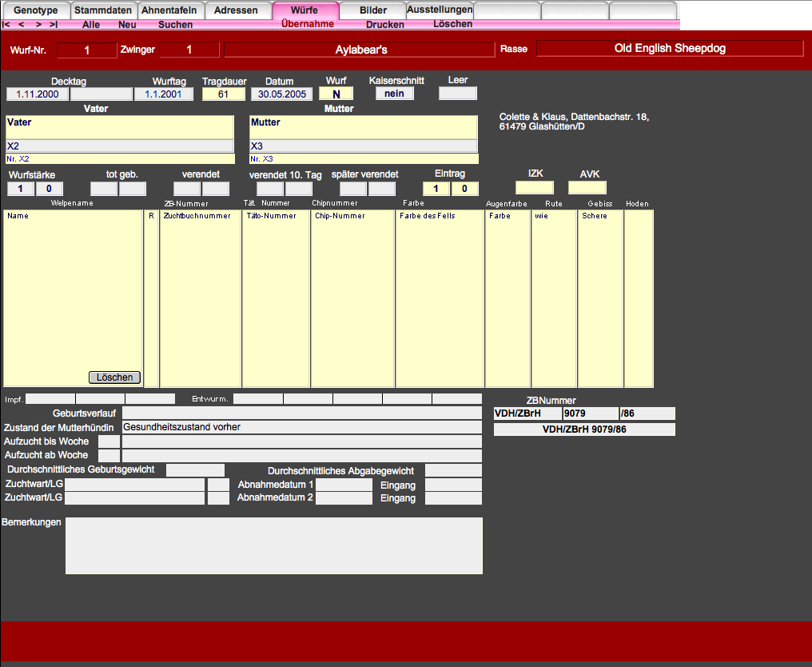Click the ZBNummer field showing 9079
Image resolution: width=812 pixels, height=667 pixels.
[x=591, y=413]
